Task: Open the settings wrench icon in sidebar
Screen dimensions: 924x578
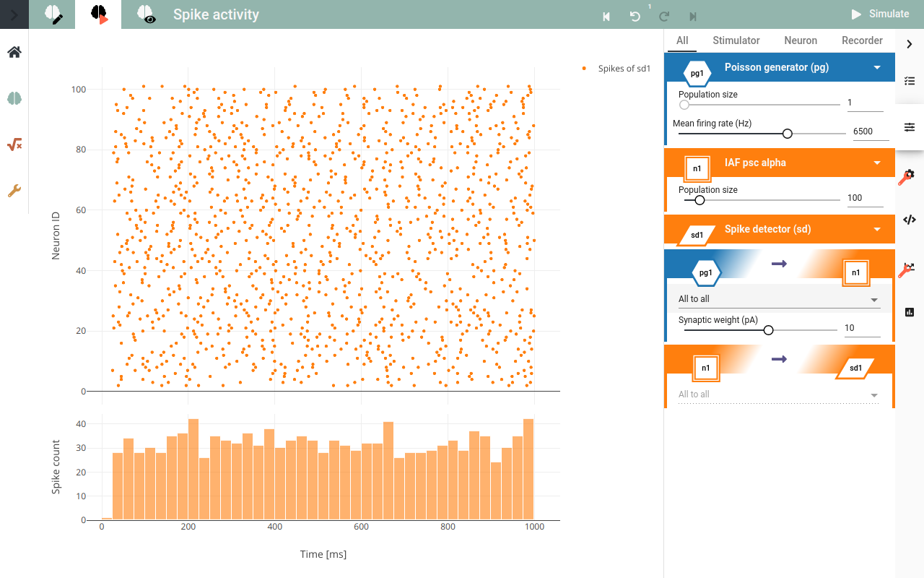Action: click(14, 191)
